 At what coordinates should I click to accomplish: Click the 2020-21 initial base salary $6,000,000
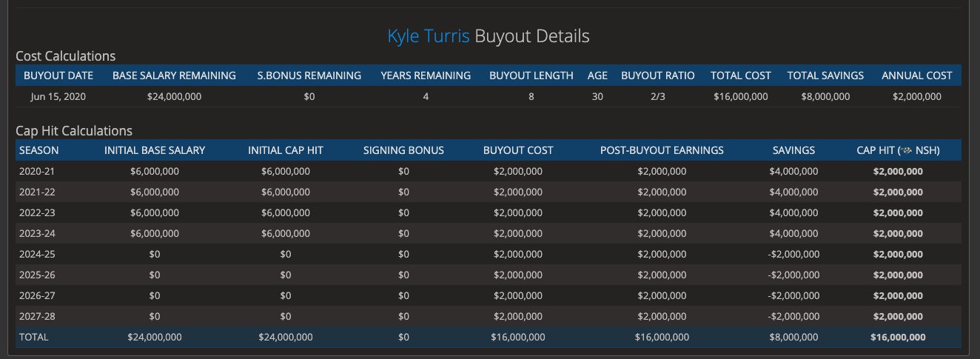pos(155,171)
